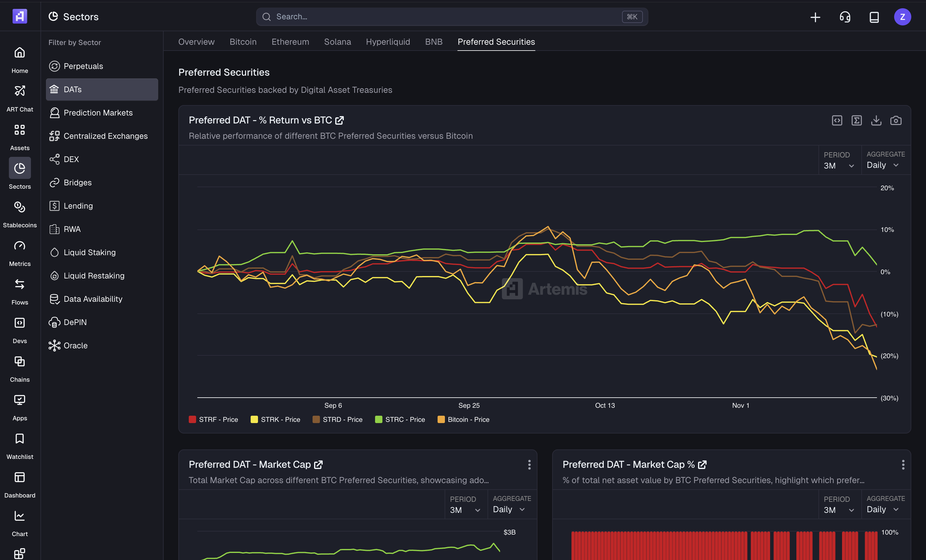The height and width of the screenshot is (560, 926).
Task: Open the Preferred DAT - Market Cap % external link
Action: [x=702, y=464]
